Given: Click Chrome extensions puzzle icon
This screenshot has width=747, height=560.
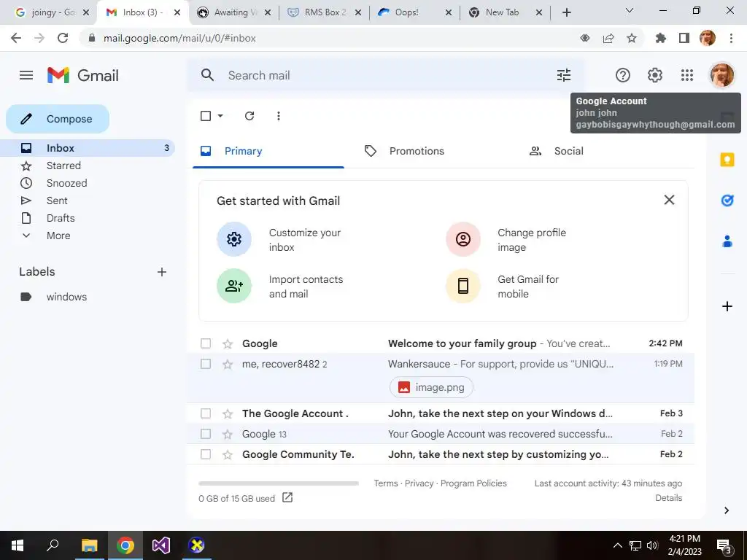Looking at the screenshot, I should [660, 38].
